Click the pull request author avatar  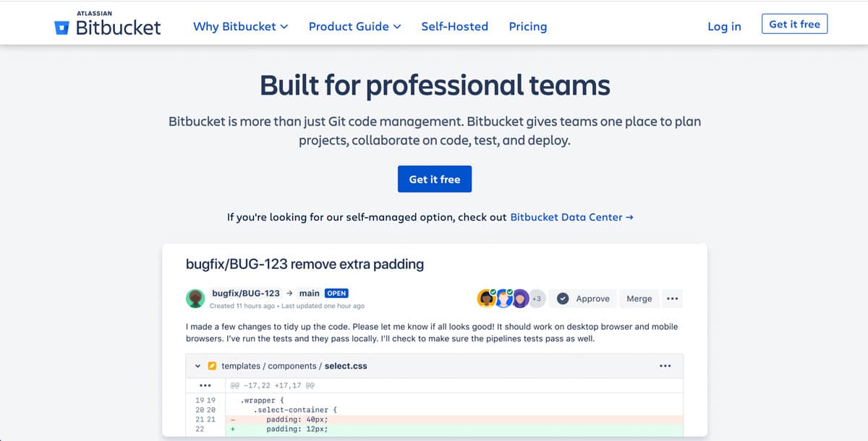pyautogui.click(x=195, y=299)
